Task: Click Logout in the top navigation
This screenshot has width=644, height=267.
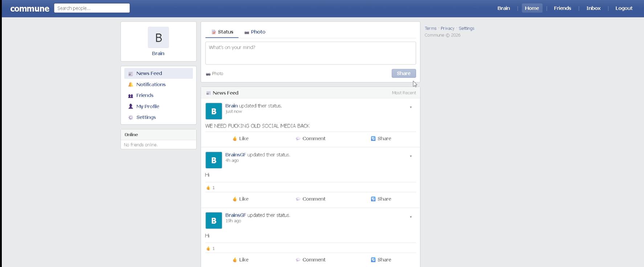Action: click(624, 8)
